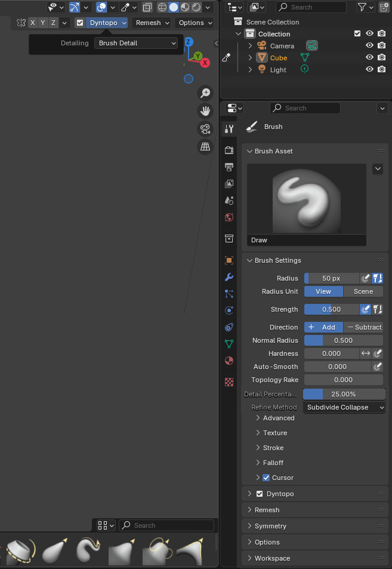Toggle strength pen pressure icon
The height and width of the screenshot is (569, 392).
(x=365, y=309)
